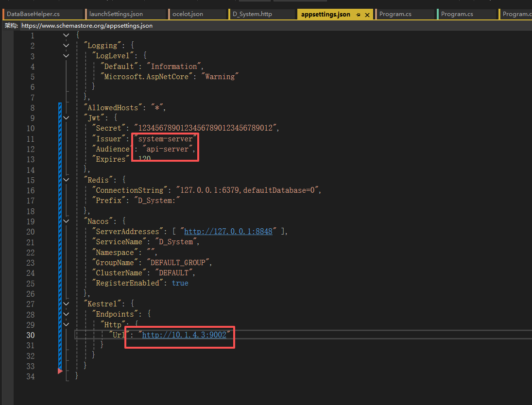Collapse the Kestrel section
The height and width of the screenshot is (405, 532).
point(66,304)
